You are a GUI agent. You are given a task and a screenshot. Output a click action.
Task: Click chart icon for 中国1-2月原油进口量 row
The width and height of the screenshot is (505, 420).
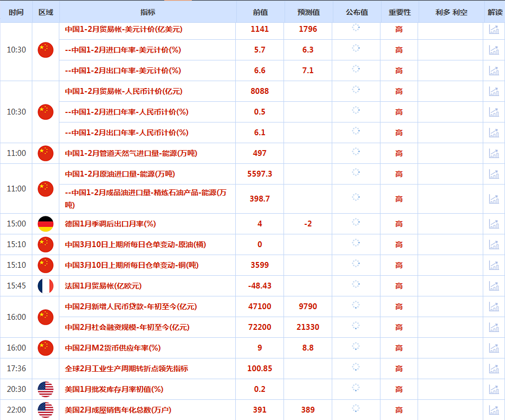[x=494, y=174]
